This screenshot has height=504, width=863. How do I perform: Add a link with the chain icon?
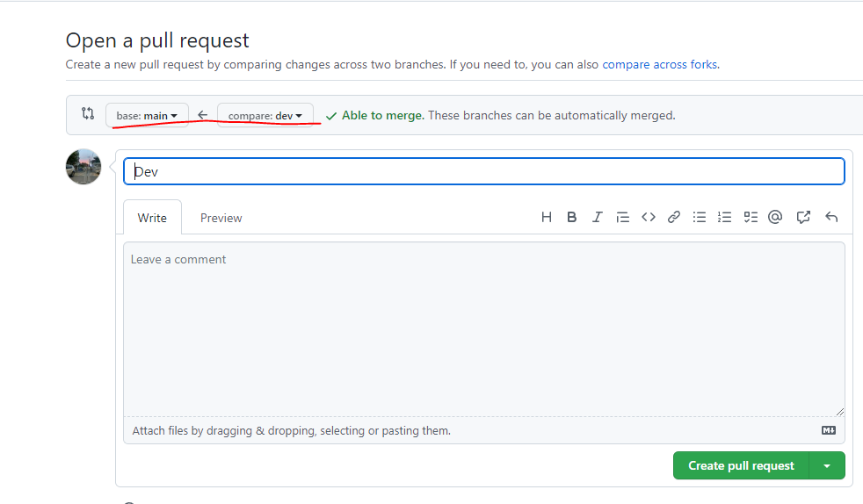tap(674, 217)
